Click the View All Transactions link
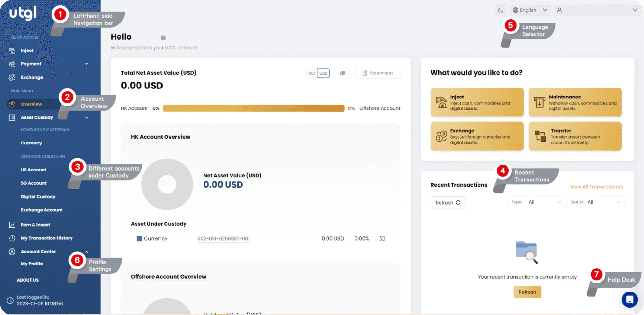 click(x=596, y=186)
